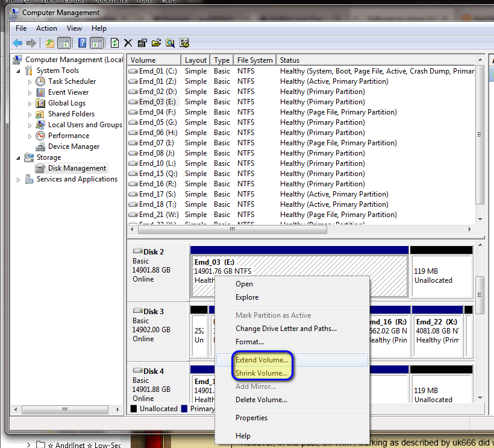
Task: Choose Delete Volume... in context menu
Action: (292, 400)
